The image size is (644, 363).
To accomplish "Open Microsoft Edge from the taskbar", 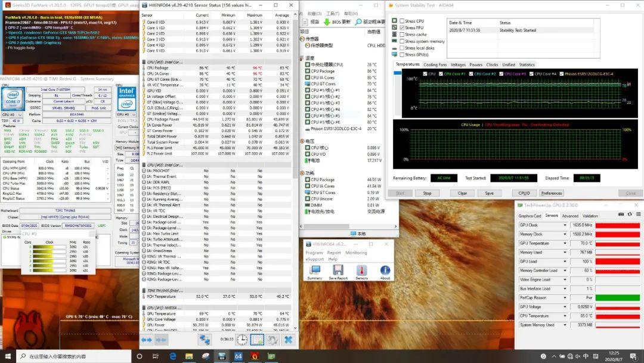I will coord(173,356).
